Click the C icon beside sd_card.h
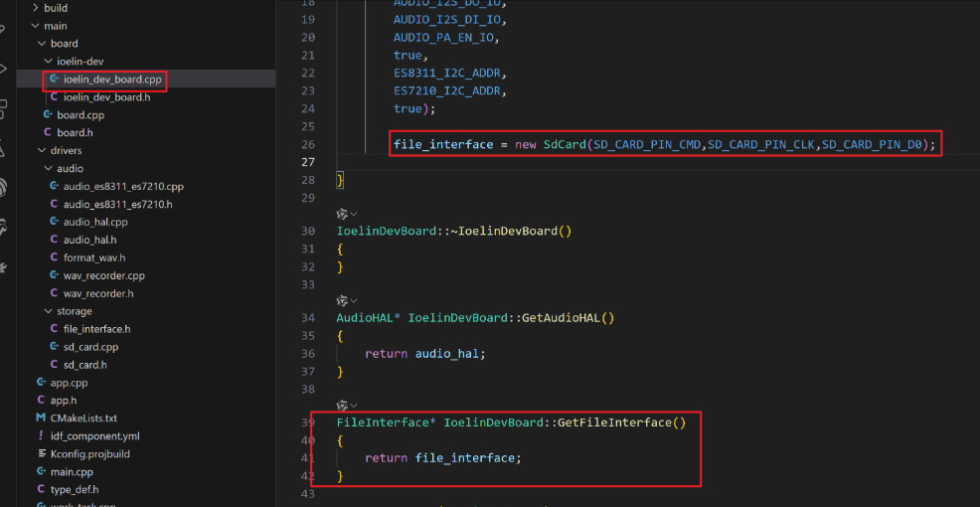This screenshot has height=507, width=980. click(x=54, y=365)
